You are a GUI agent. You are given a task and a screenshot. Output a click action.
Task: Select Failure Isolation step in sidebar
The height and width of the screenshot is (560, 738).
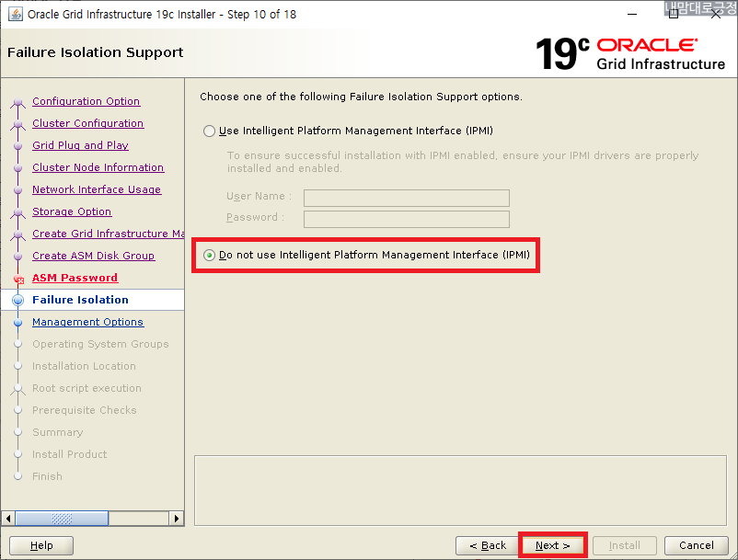80,300
